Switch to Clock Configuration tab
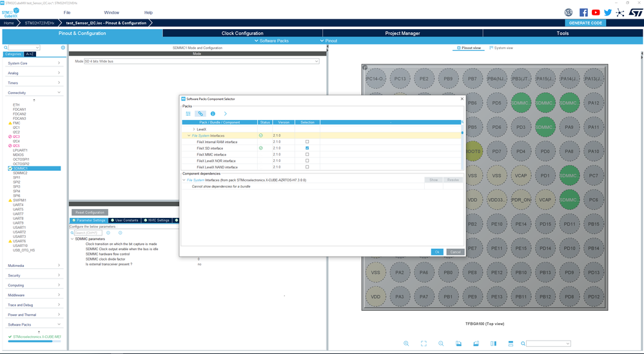Image resolution: width=644 pixels, height=354 pixels. click(242, 34)
